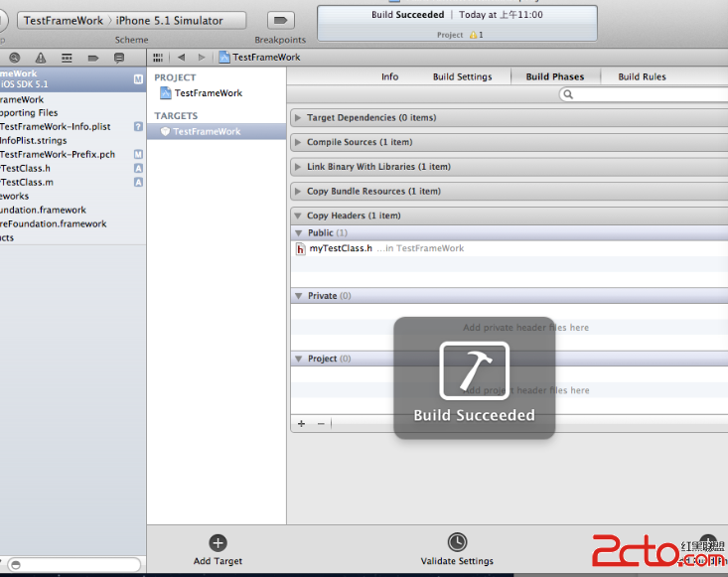Open the Info tab
The height and width of the screenshot is (577, 728).
(390, 76)
